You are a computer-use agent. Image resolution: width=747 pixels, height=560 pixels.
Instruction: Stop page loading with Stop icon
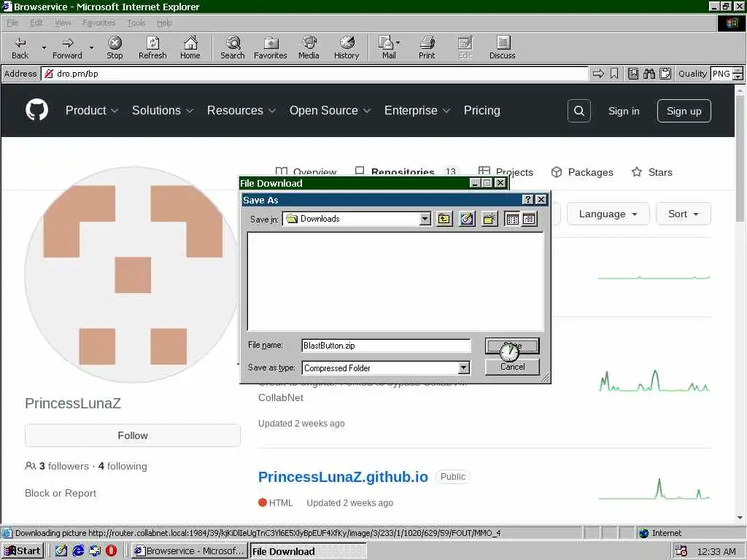[x=115, y=47]
